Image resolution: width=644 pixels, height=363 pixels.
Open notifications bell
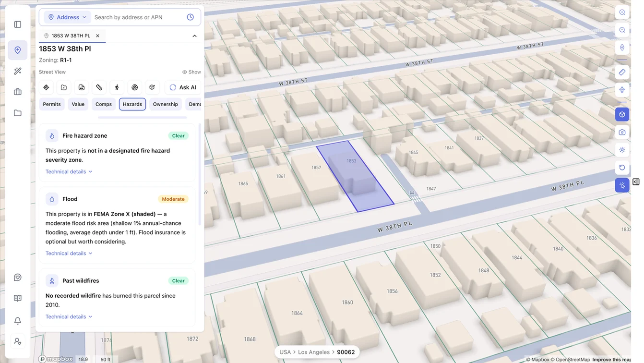(x=18, y=320)
